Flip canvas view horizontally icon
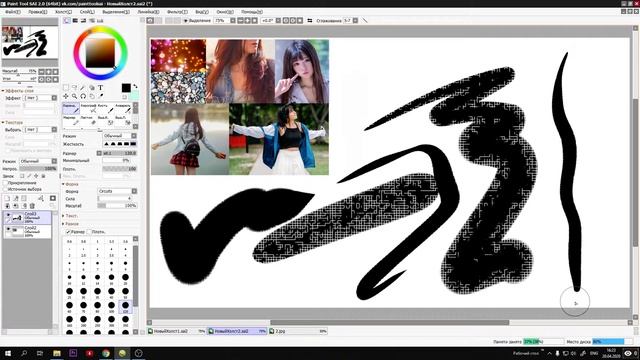The height and width of the screenshot is (360, 640). click(x=310, y=20)
